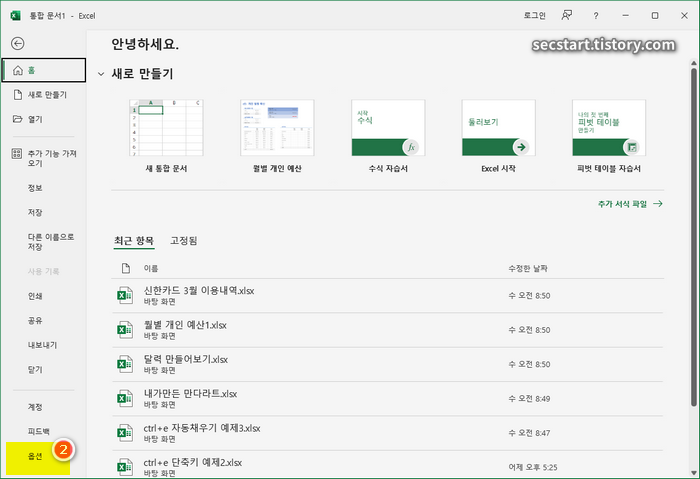The image size is (700, 479).
Task: Click the vertical scrollbar thumb
Action: [694, 237]
